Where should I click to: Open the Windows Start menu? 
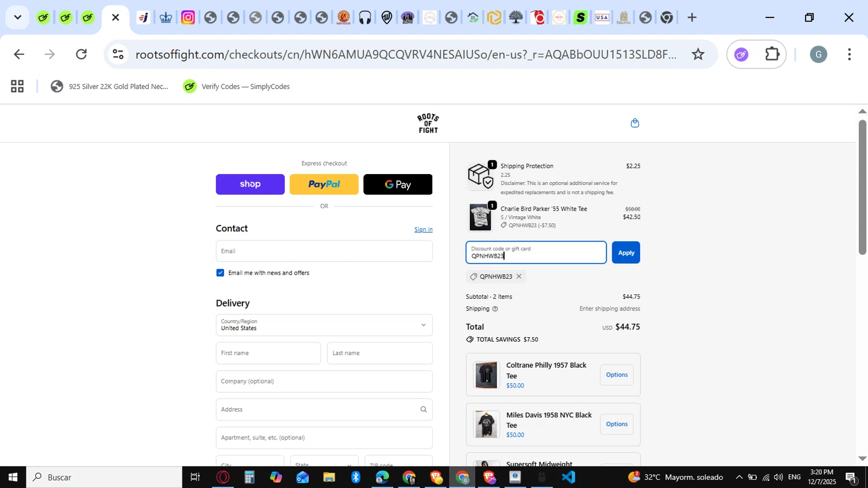tap(13, 477)
